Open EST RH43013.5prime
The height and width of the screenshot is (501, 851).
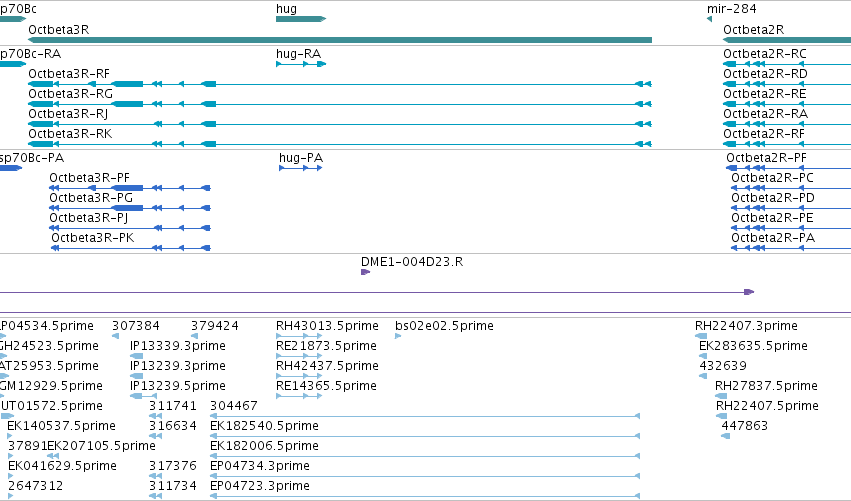point(327,326)
